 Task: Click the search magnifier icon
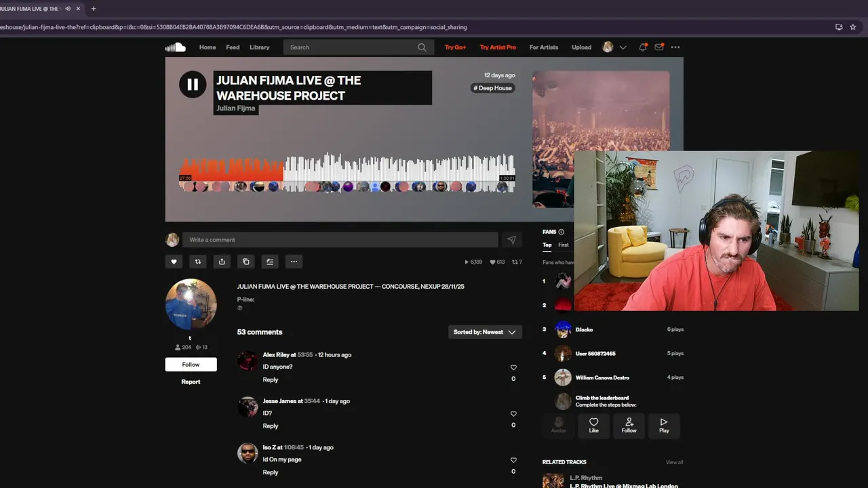[422, 47]
